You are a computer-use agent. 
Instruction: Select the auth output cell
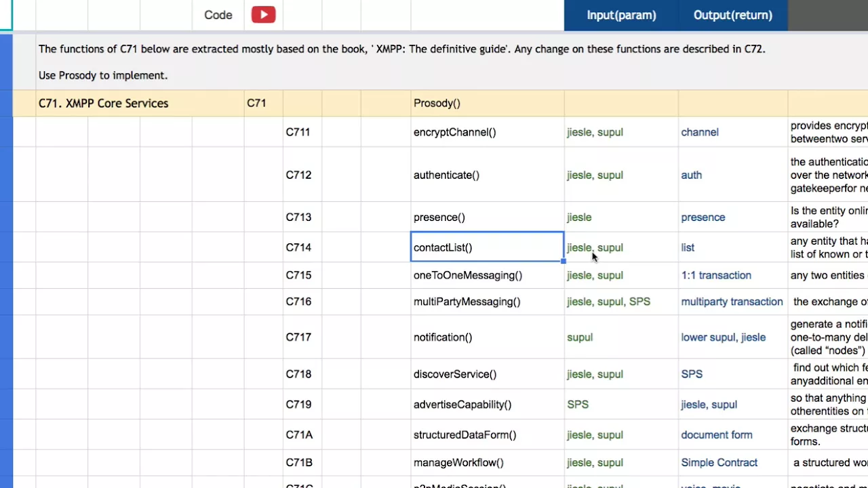click(x=733, y=175)
